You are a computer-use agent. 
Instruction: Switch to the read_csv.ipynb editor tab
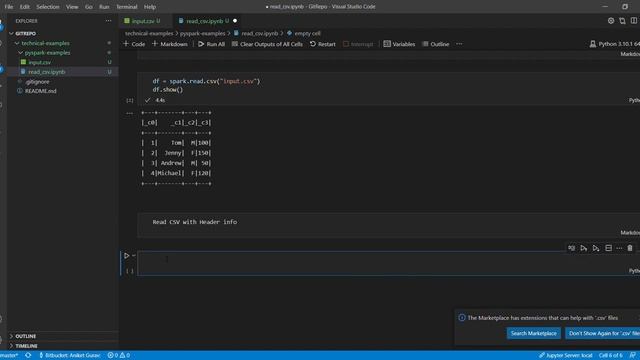point(207,21)
